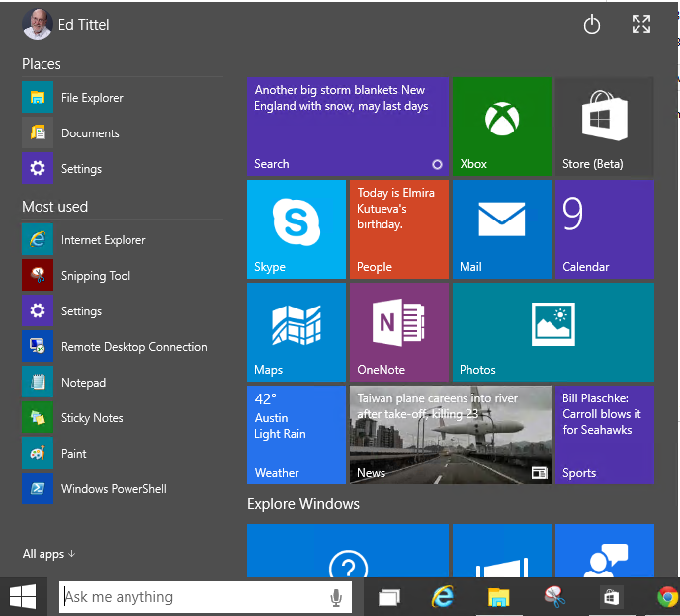680x616 pixels.
Task: Click the power button icon
Action: 591,25
